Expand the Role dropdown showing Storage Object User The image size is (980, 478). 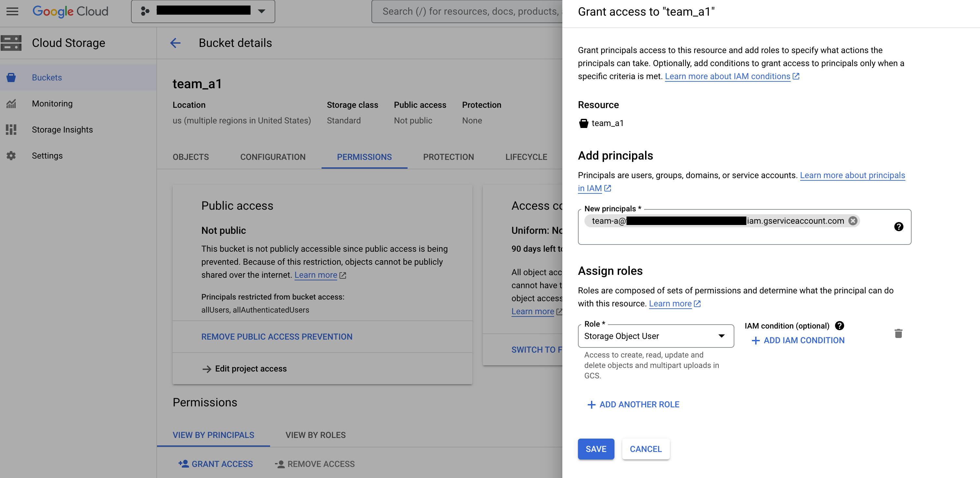656,336
